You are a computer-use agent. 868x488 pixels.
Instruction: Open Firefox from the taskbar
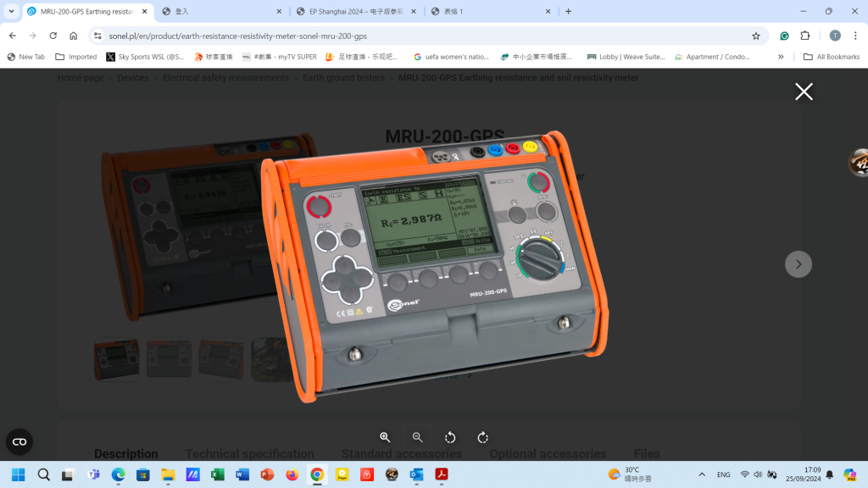click(292, 474)
